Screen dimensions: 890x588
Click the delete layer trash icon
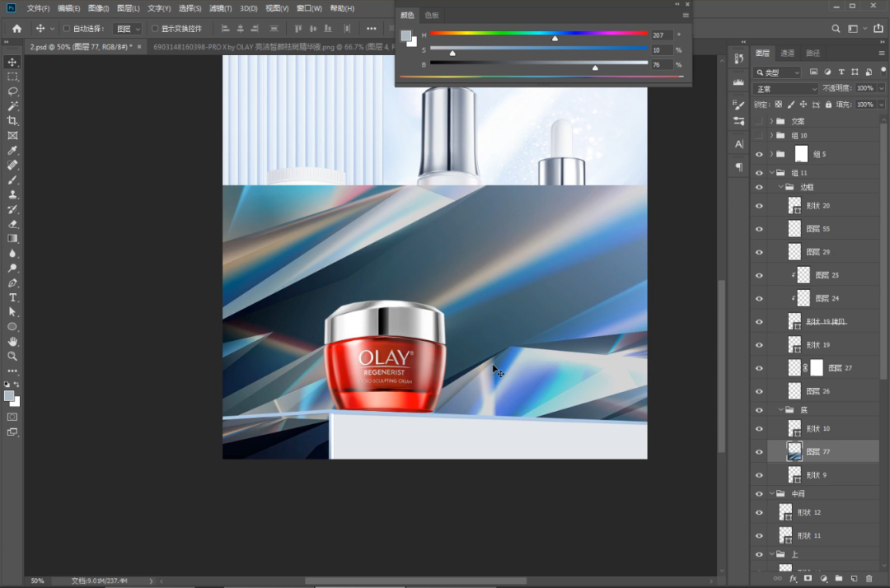pos(869,579)
